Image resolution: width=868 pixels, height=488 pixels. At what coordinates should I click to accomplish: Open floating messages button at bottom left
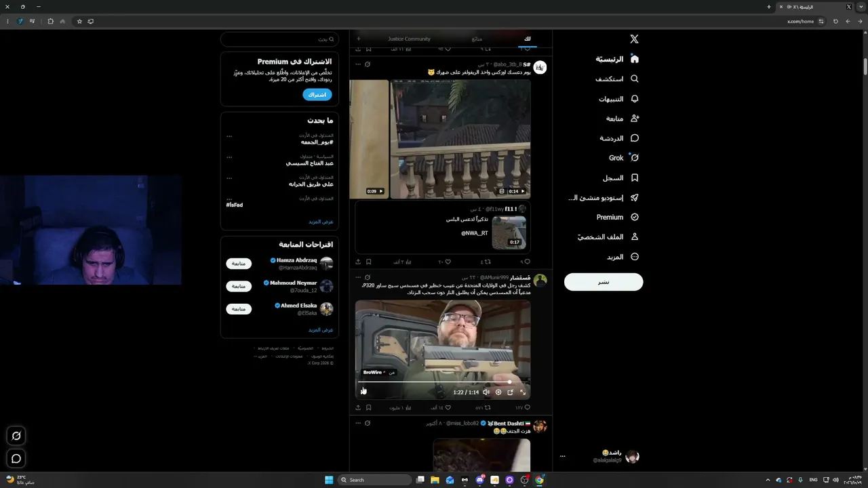click(16, 459)
